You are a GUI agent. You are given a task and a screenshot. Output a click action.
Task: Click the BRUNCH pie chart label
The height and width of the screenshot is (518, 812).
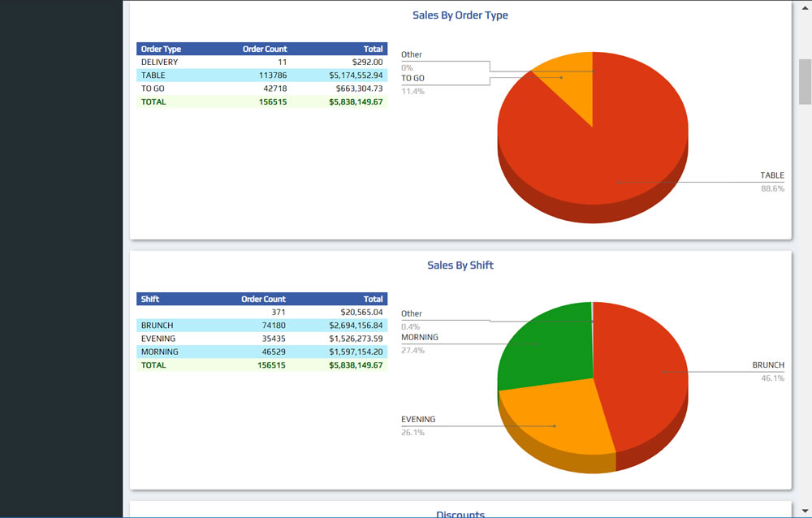tap(768, 365)
